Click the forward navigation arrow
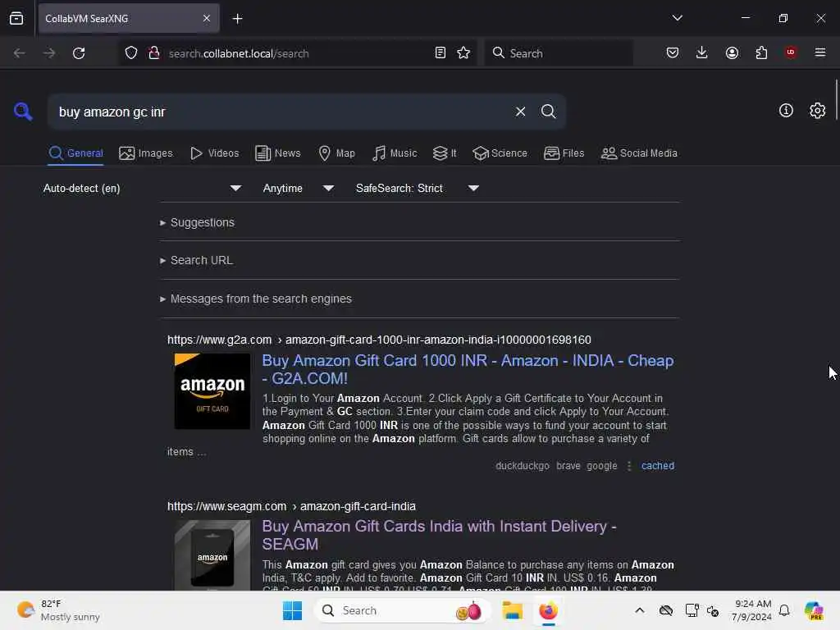The height and width of the screenshot is (630, 840). [49, 53]
